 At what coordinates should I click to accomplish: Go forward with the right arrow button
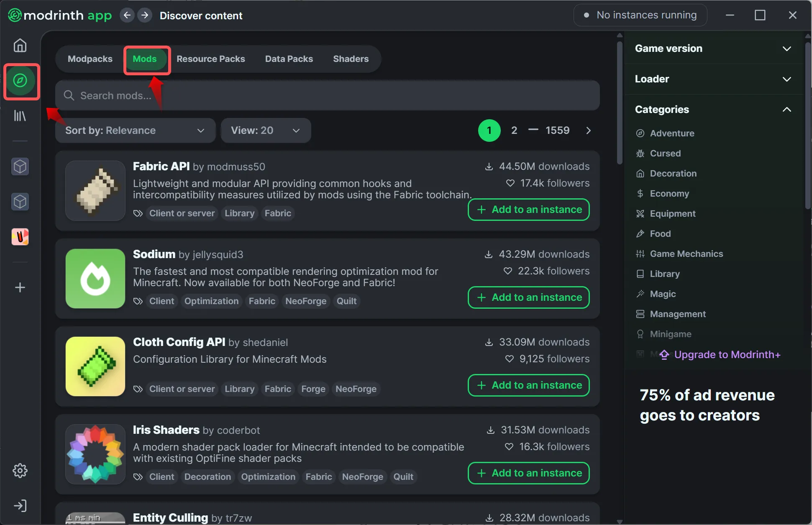point(145,15)
